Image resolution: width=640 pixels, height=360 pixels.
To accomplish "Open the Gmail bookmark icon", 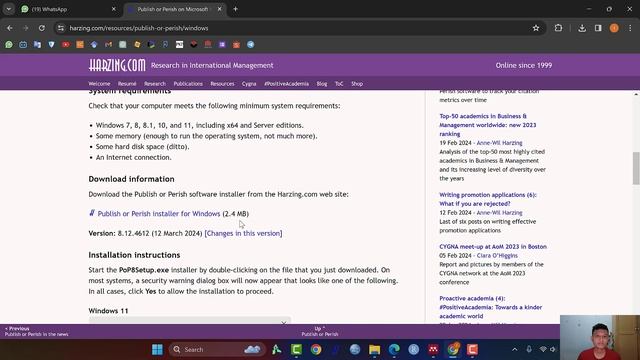I will click(109, 44).
